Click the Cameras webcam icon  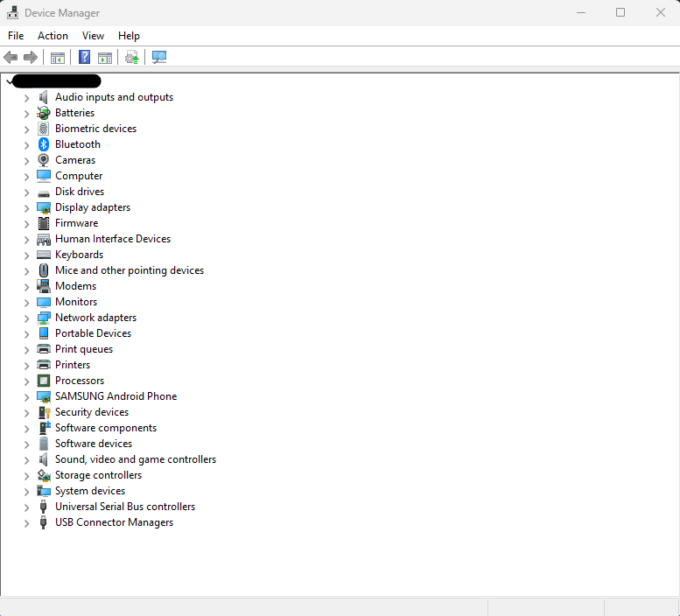click(44, 160)
